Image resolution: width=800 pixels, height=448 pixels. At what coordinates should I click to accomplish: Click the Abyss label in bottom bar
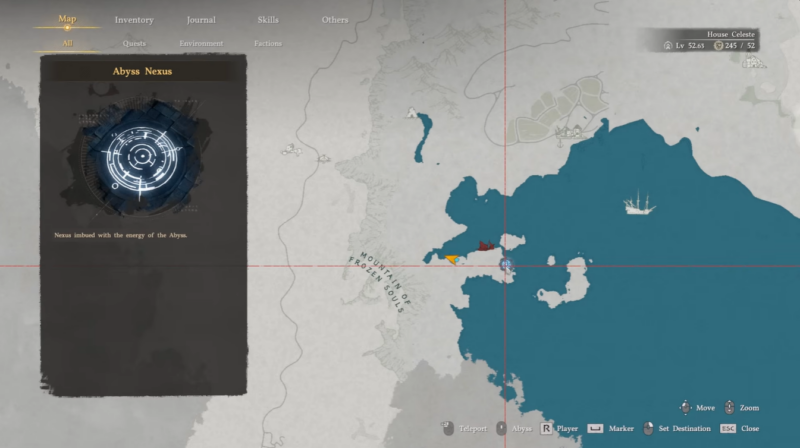point(521,429)
